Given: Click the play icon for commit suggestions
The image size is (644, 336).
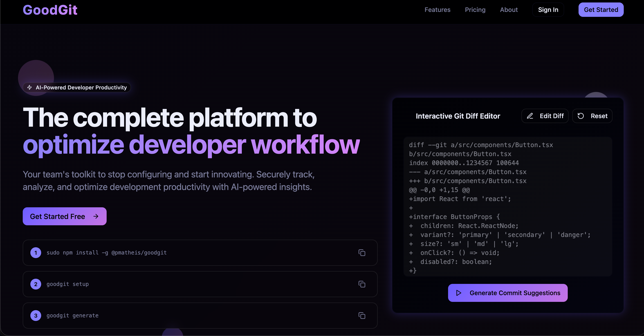Looking at the screenshot, I should pyautogui.click(x=458, y=293).
